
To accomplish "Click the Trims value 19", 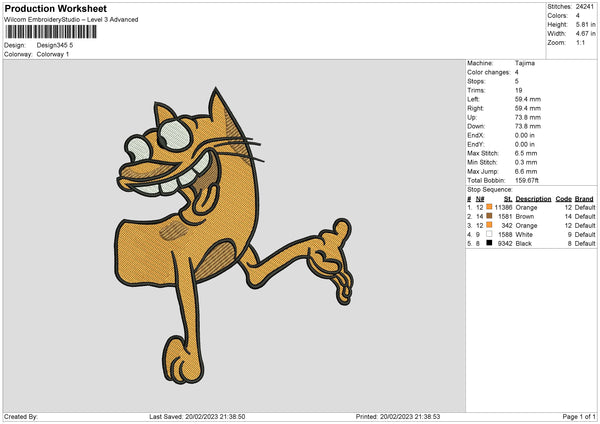I will (518, 91).
